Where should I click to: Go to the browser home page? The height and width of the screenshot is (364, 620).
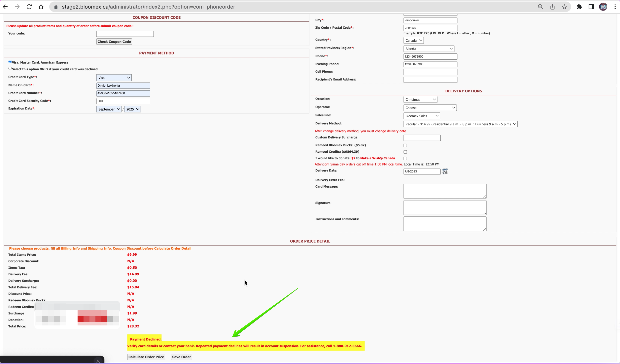[x=41, y=7]
